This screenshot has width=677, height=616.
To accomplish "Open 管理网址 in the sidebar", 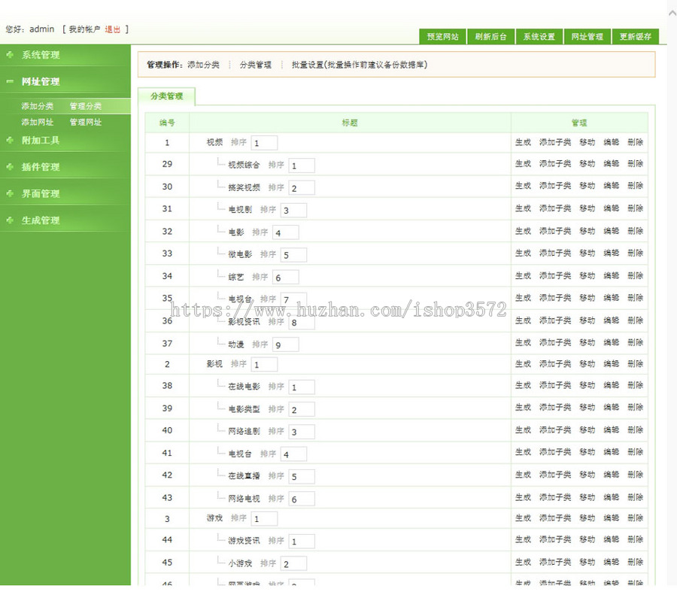I will point(86,122).
